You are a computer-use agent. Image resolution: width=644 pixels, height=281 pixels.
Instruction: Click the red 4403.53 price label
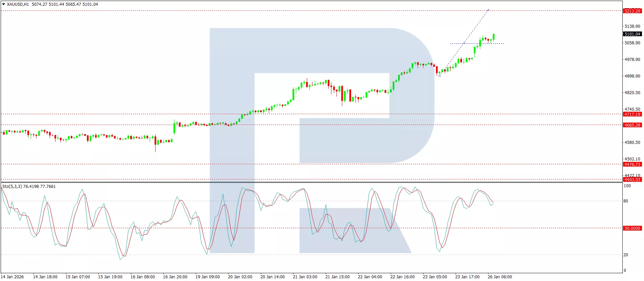tap(632, 179)
